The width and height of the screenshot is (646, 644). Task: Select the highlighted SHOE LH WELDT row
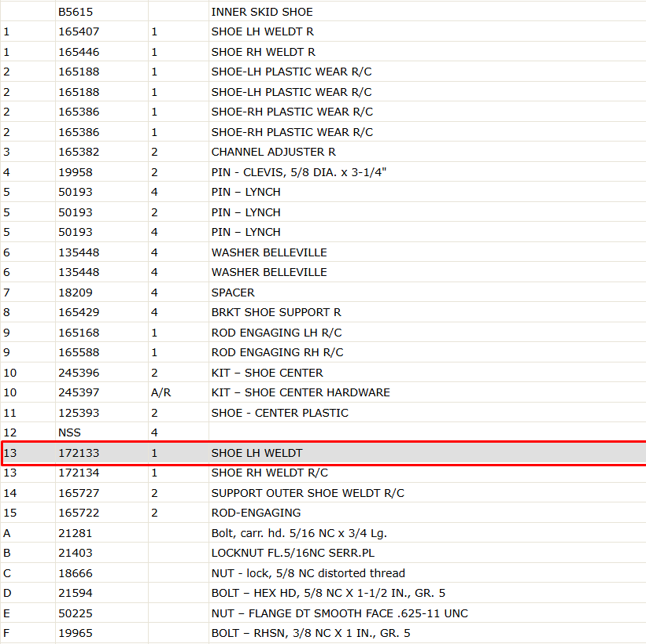[x=323, y=453]
